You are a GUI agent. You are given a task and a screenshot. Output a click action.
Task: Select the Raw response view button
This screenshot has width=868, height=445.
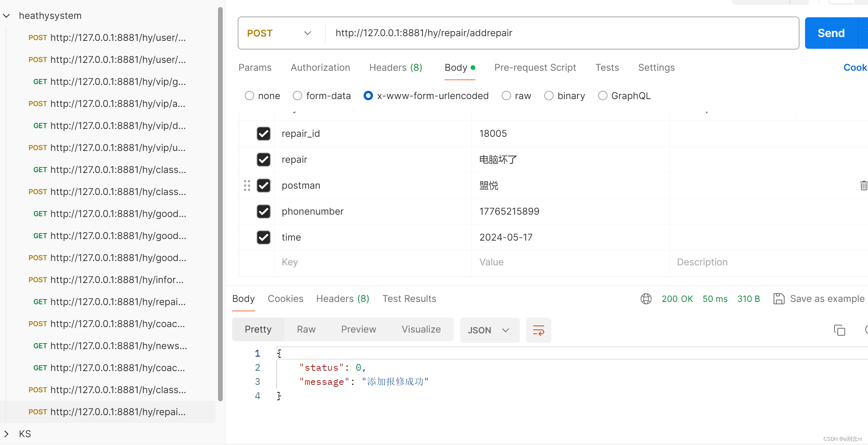pos(306,329)
